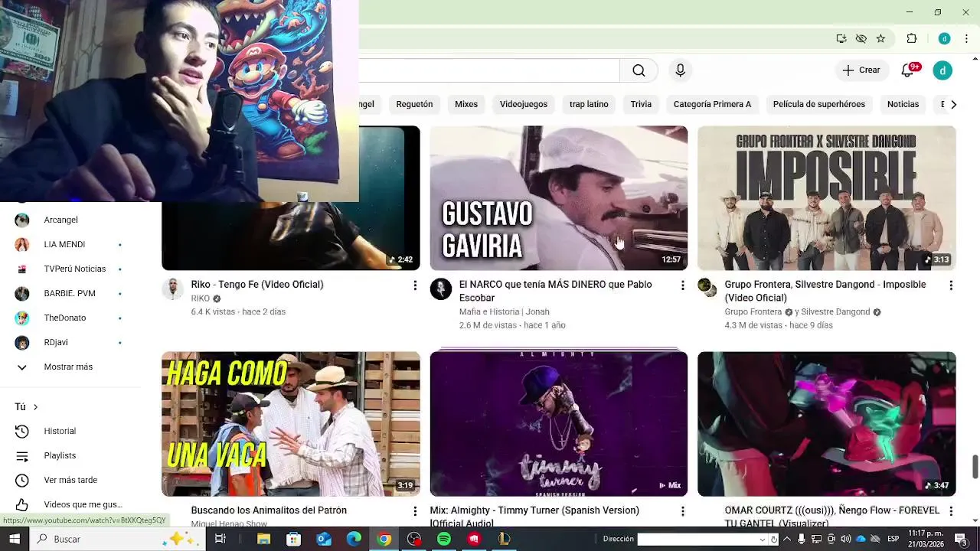Screen dimensions: 980x551
Task: Play the GUSTAVO GAVIRIA thumbnail video
Action: pos(559,197)
